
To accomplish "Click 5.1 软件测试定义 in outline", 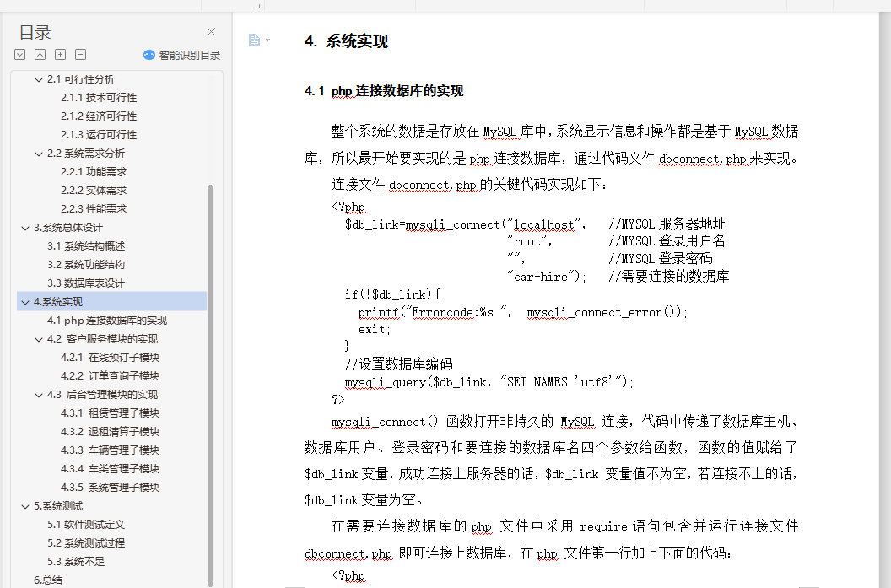I will coord(86,525).
